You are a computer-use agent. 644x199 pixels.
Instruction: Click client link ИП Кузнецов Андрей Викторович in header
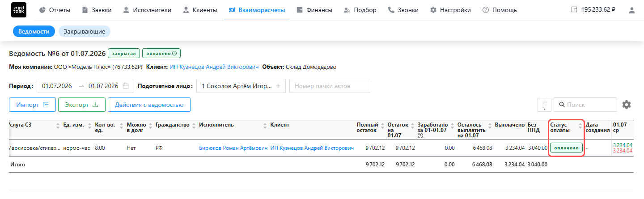point(214,67)
